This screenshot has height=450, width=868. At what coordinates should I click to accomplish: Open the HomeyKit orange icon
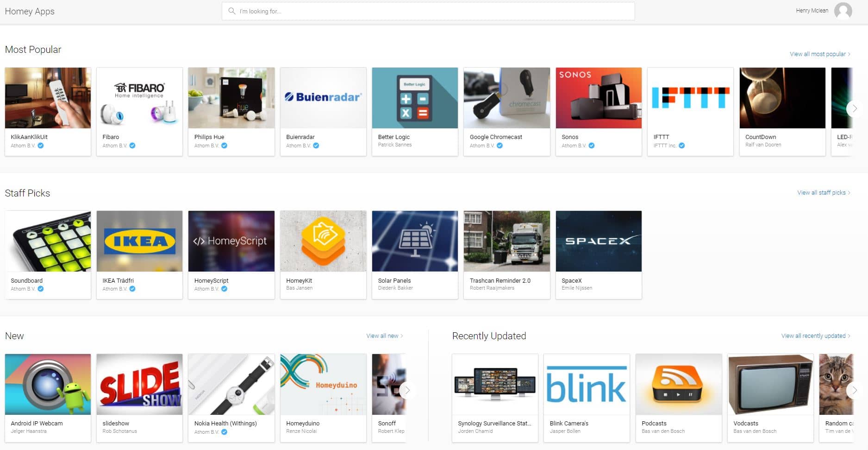pyautogui.click(x=323, y=241)
